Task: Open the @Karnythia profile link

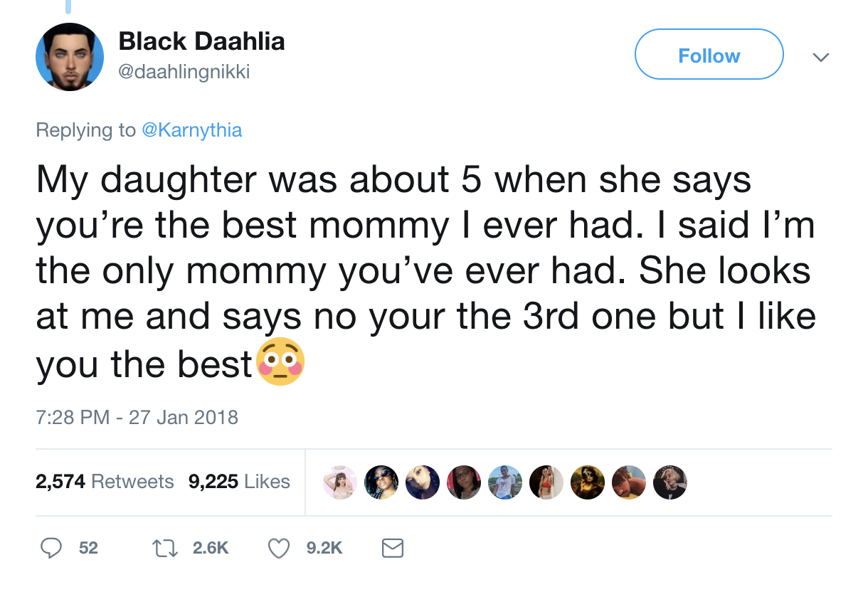Action: (192, 130)
